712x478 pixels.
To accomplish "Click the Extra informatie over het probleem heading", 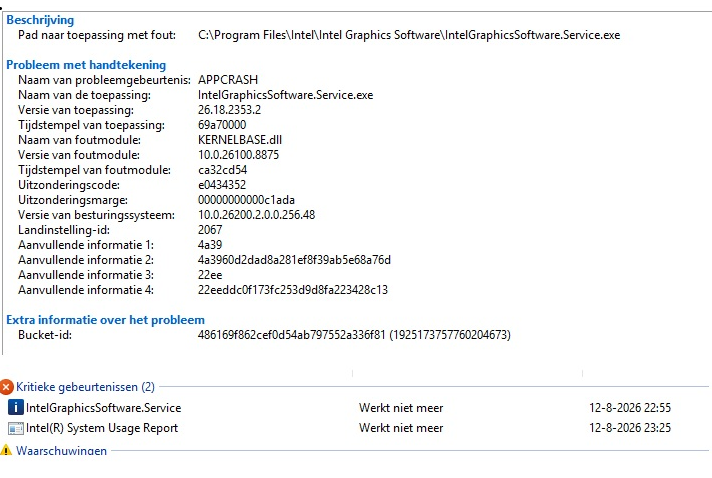I will click(x=105, y=320).
